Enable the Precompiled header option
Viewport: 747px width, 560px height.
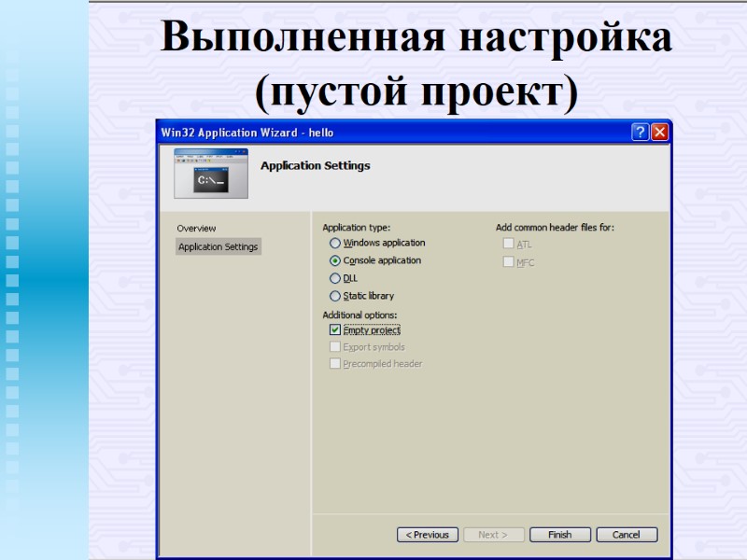(335, 363)
